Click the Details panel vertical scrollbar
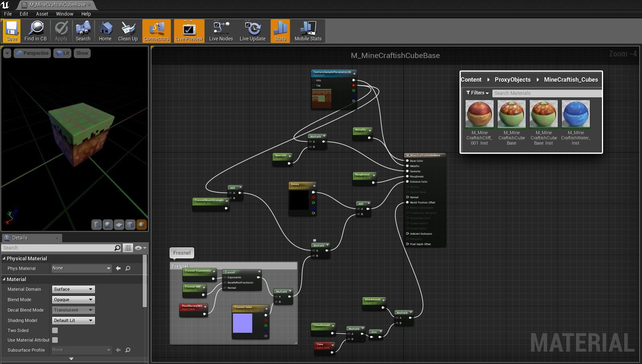Viewport: 642px width, 364px height. point(145,281)
